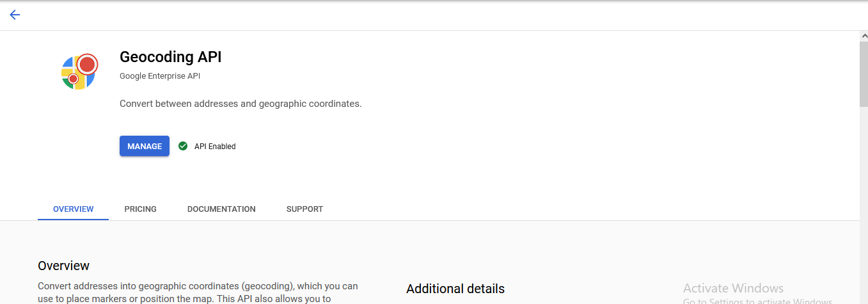Click the Geocoding API map logo
Screen dimensions: 868x304
(x=79, y=72)
